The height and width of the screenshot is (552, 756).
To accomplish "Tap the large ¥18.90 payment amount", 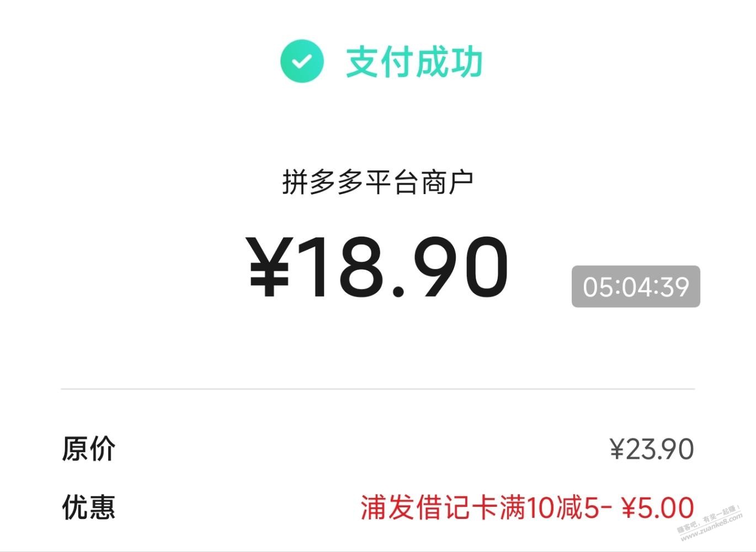I will coord(377,267).
